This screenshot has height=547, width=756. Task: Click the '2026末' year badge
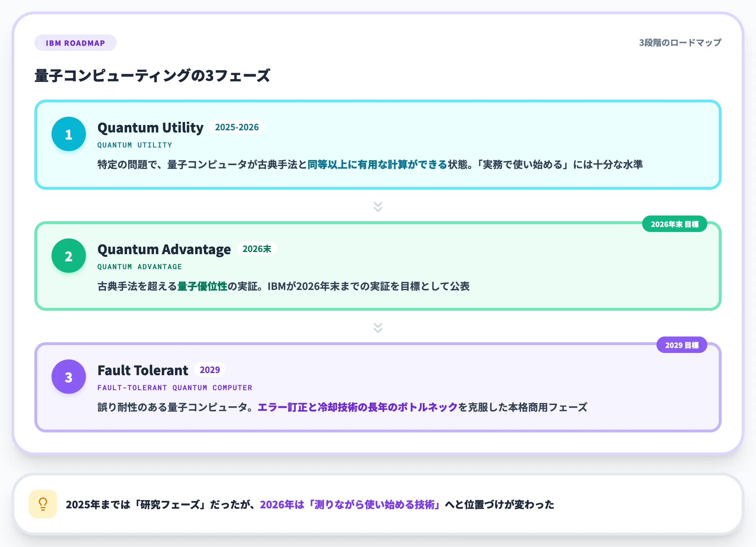(x=257, y=249)
